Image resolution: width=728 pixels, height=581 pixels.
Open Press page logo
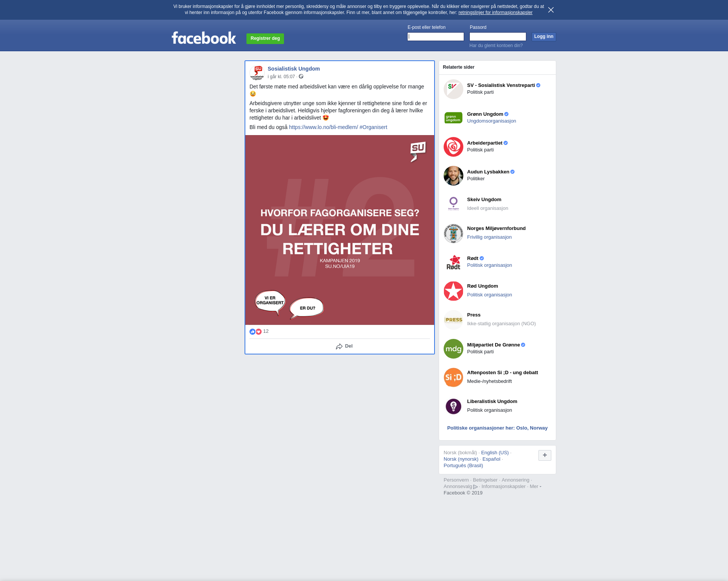(x=453, y=320)
